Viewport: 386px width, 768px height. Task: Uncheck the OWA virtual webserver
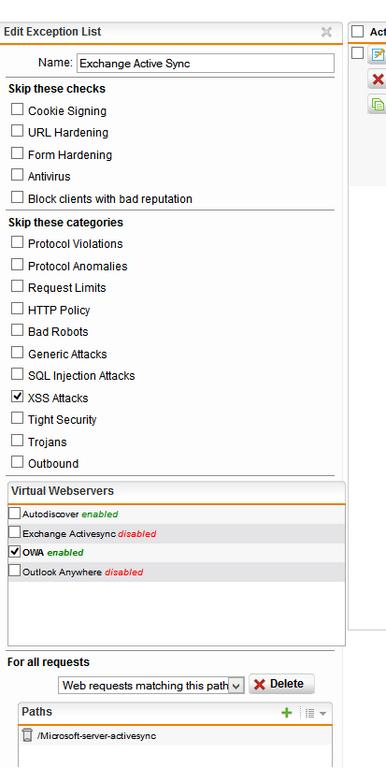15,552
